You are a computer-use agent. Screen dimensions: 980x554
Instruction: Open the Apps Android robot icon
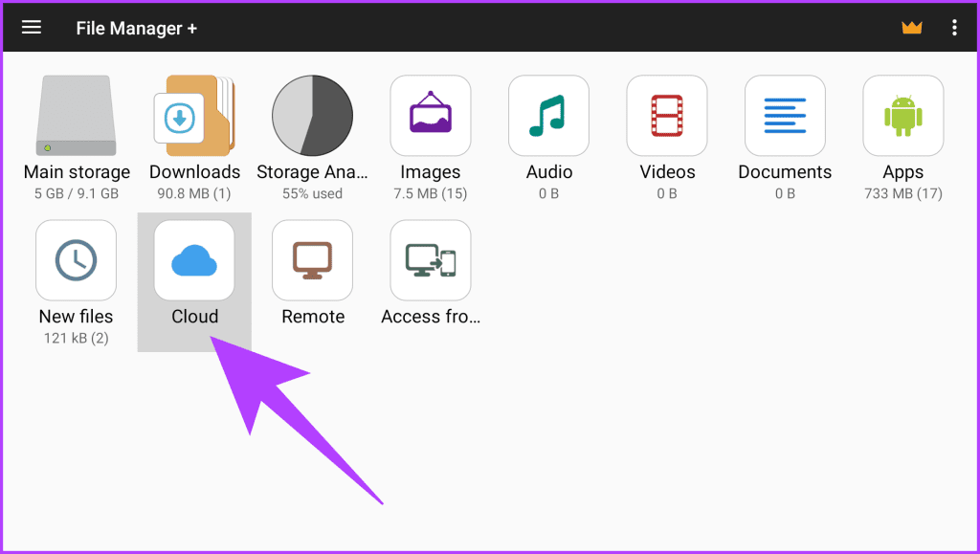coord(903,116)
